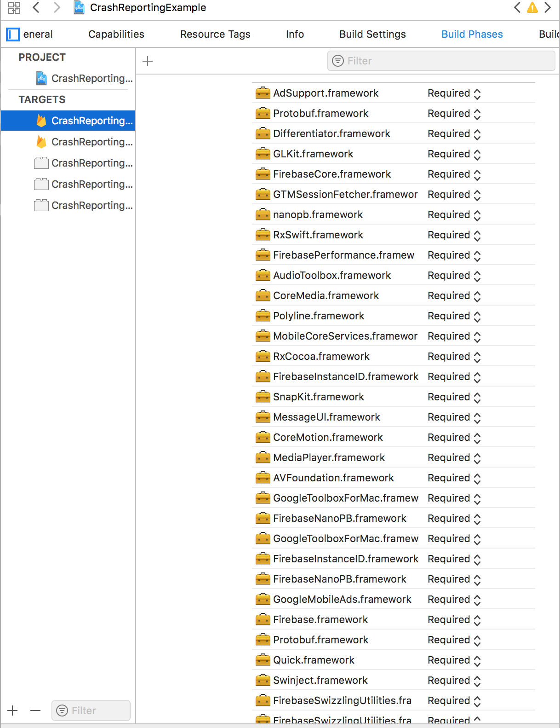560x728 pixels.
Task: Change Required status for RxSwift.framework
Action: [454, 235]
